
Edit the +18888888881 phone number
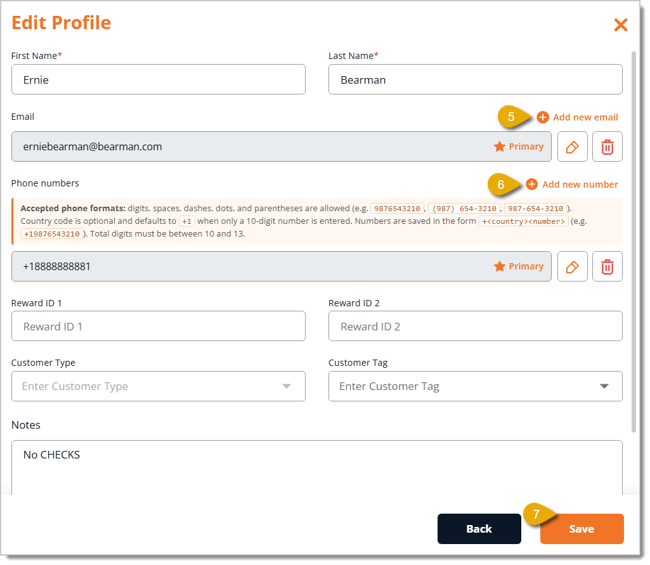(x=572, y=267)
